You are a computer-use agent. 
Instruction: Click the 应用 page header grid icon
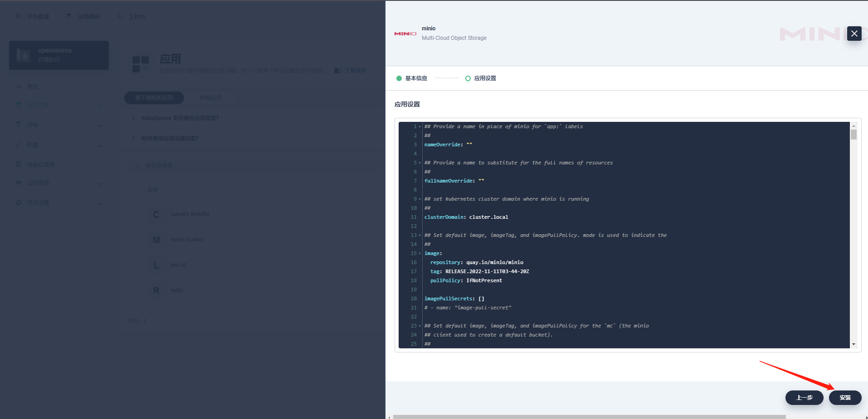(x=141, y=64)
